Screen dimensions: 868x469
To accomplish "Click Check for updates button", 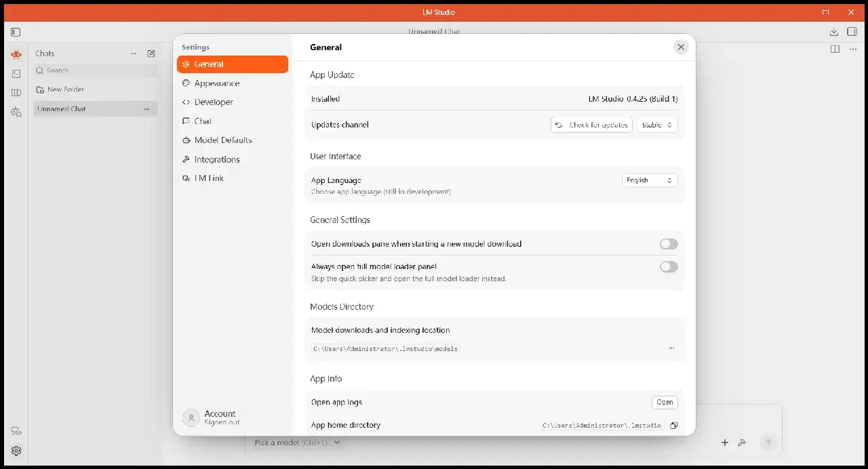I will (591, 125).
